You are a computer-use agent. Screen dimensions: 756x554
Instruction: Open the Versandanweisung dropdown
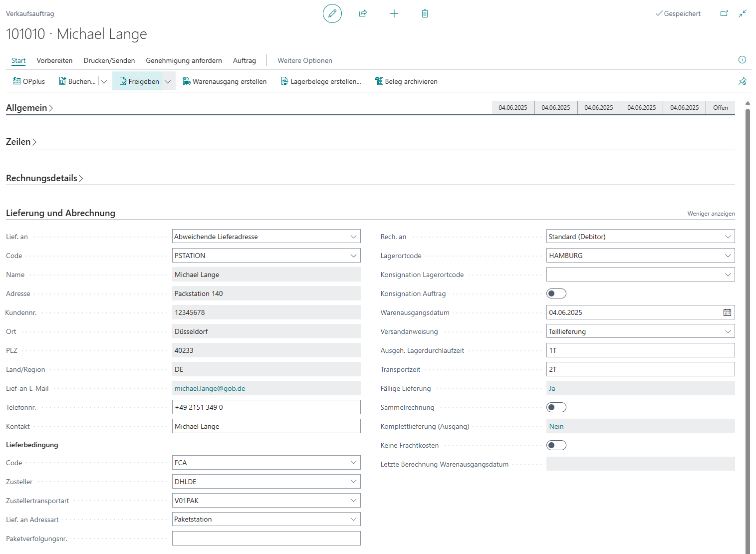click(728, 331)
